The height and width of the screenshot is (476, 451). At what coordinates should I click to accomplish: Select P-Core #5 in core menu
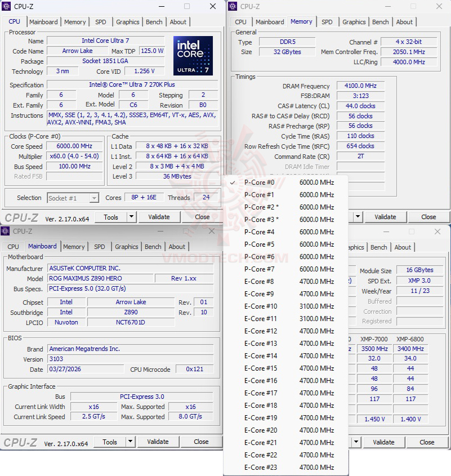(x=285, y=244)
